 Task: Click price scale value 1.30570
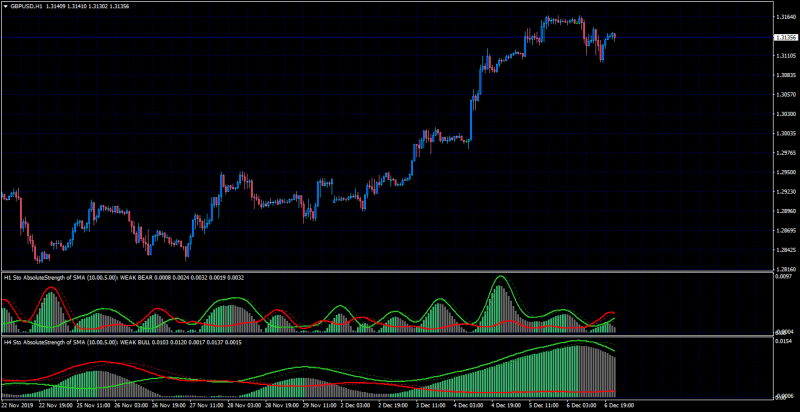click(785, 95)
